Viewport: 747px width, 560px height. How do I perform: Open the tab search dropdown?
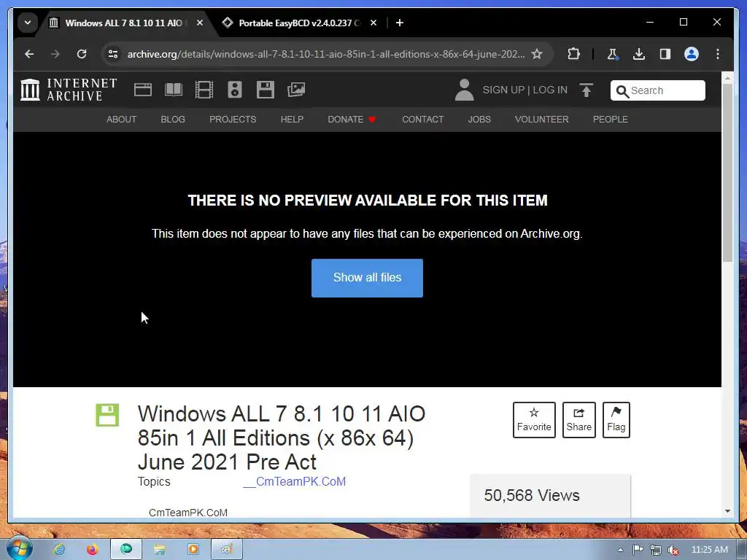click(28, 23)
